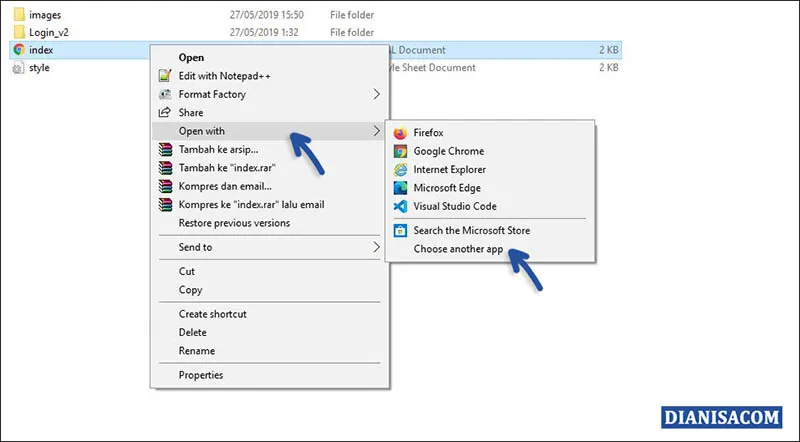
Task: Click the style sheet file icon
Action: (x=18, y=67)
